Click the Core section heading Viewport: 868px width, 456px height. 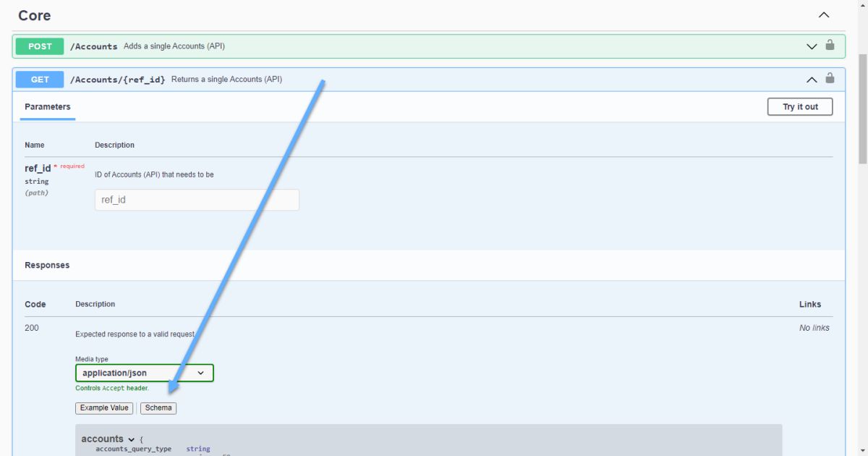[x=35, y=15]
